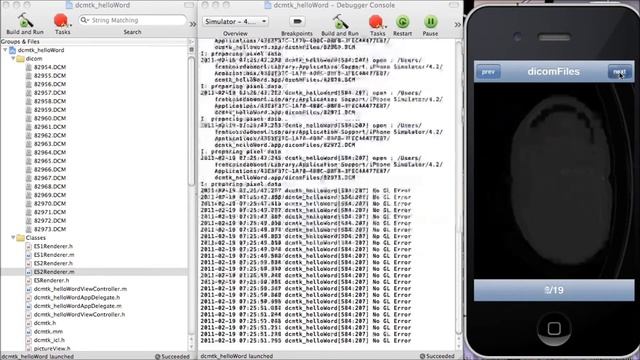
Task: Select file 82959.DCM
Action: (50, 110)
